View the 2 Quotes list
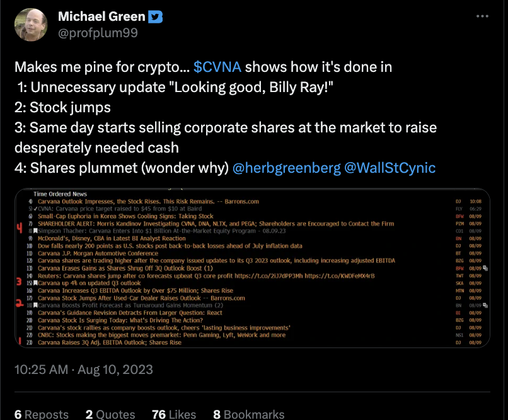This screenshot has height=420, width=508. 110,414
